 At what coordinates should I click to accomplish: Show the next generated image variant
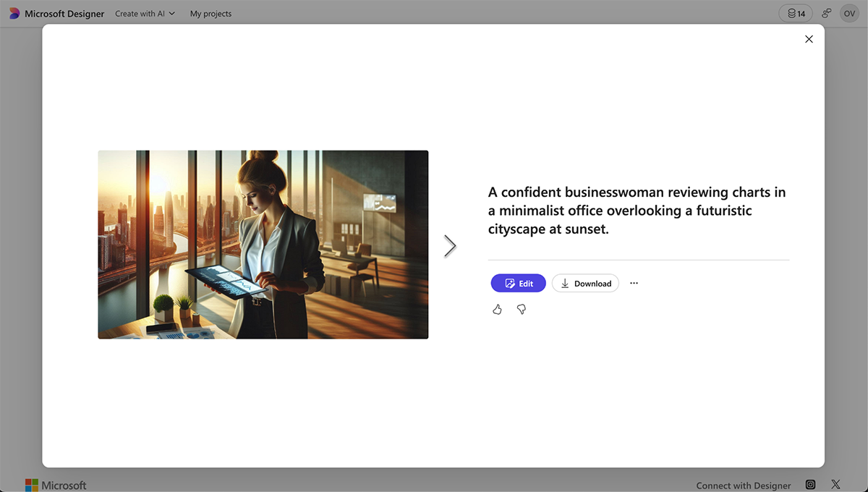coord(450,245)
